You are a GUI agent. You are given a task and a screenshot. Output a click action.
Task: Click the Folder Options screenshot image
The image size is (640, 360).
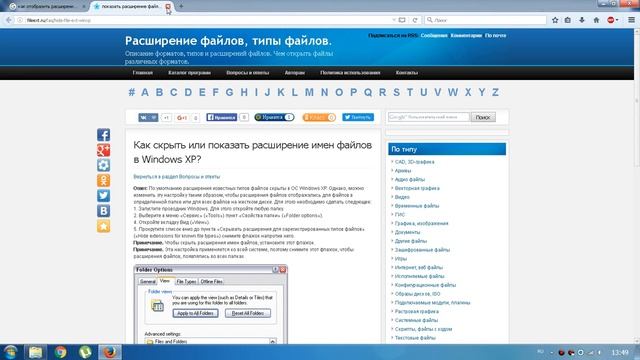(x=211, y=304)
